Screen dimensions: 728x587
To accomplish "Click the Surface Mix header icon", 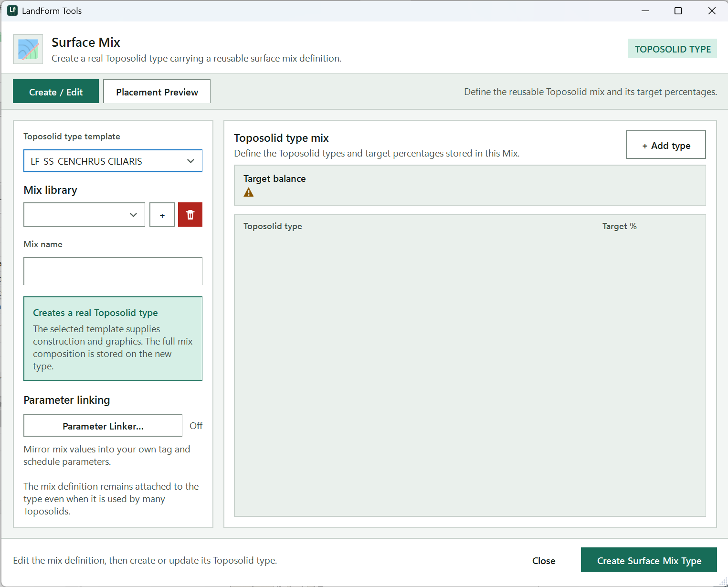I will 28,49.
